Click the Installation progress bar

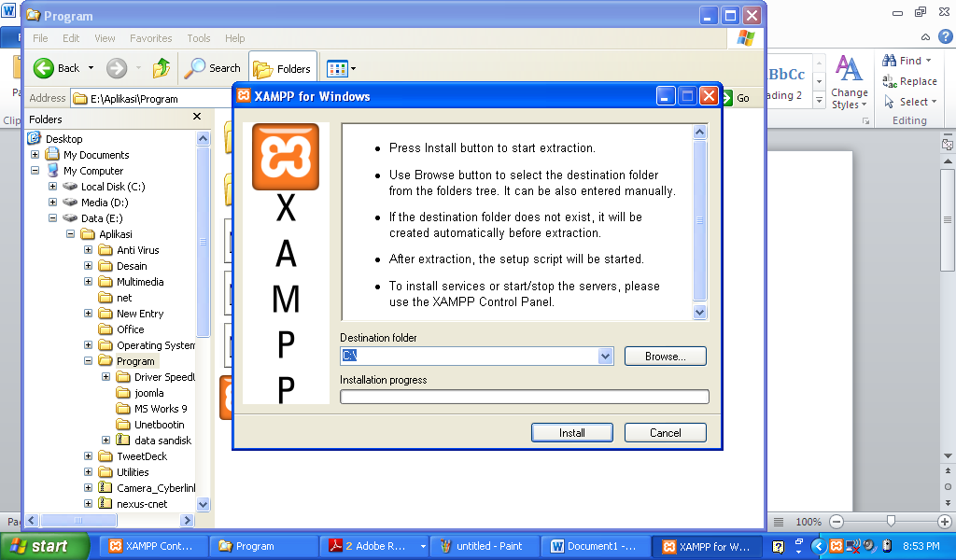525,397
